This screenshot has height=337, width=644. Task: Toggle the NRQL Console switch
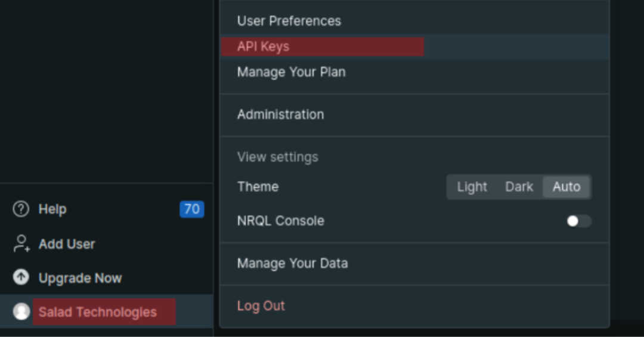click(x=578, y=221)
